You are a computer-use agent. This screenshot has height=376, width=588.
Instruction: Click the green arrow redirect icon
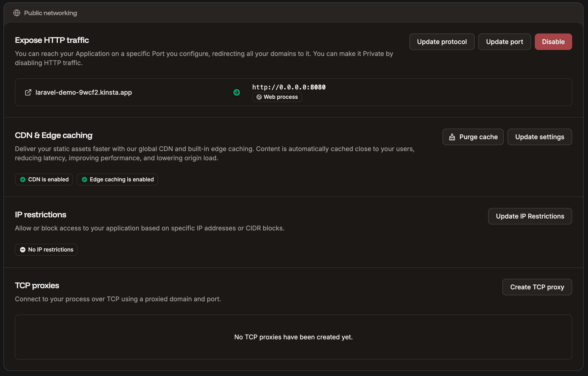tap(236, 92)
